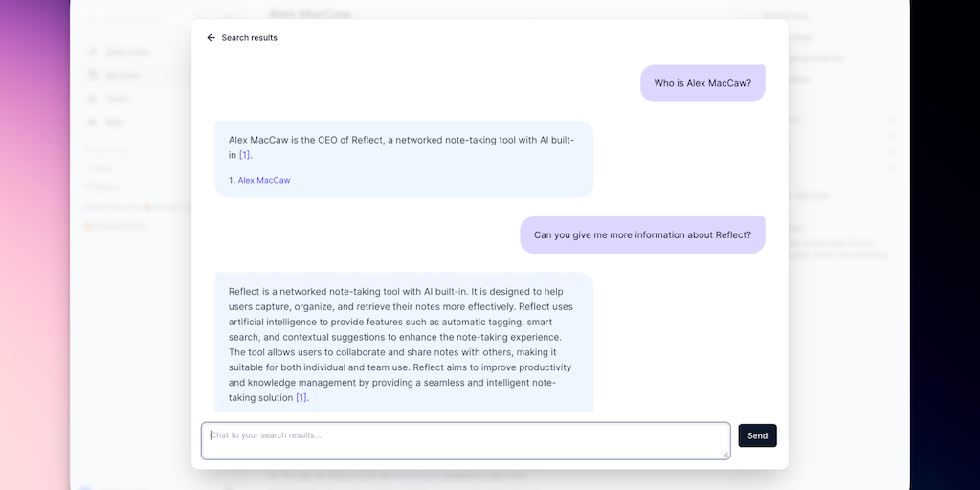Expand the first chevron in right panel
The height and width of the screenshot is (490, 980).
click(x=892, y=120)
